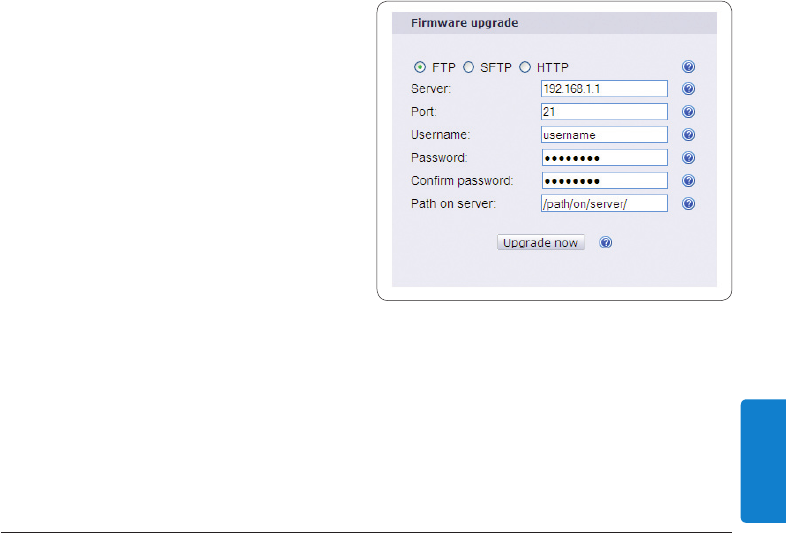Open help icon next to Username field
The image size is (786, 533).
click(688, 135)
